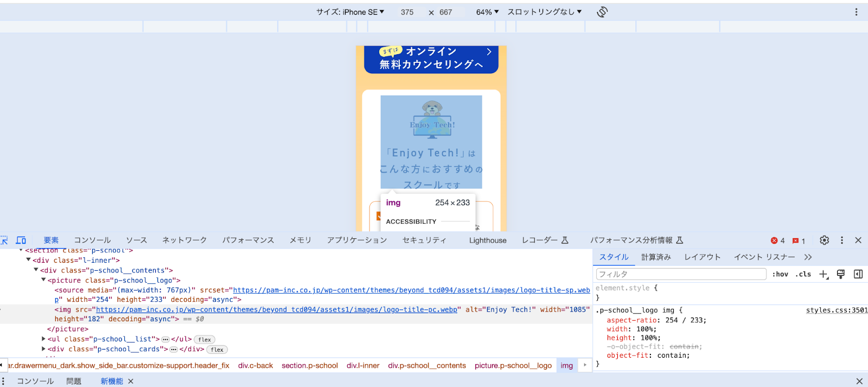Open the drawer three-dot menu icon
This screenshot has height=387, width=868.
(3, 382)
